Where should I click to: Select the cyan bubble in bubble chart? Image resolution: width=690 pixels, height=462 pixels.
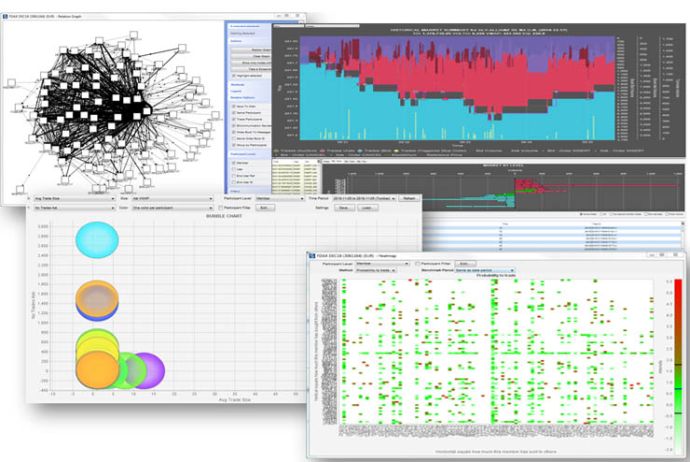[97, 241]
